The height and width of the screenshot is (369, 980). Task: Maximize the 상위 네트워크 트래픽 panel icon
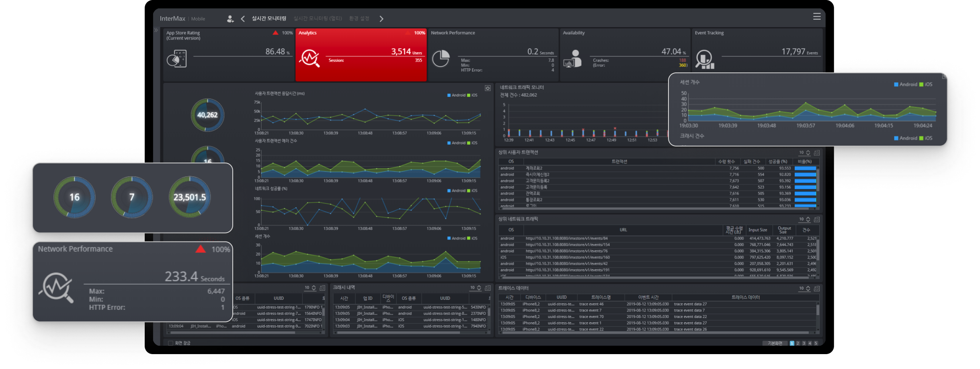[817, 219]
